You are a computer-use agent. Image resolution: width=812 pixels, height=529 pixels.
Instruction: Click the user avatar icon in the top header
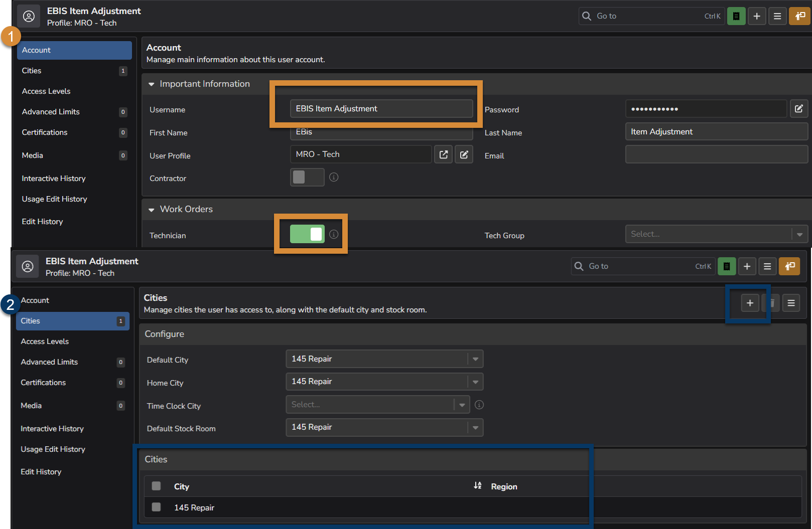(29, 16)
